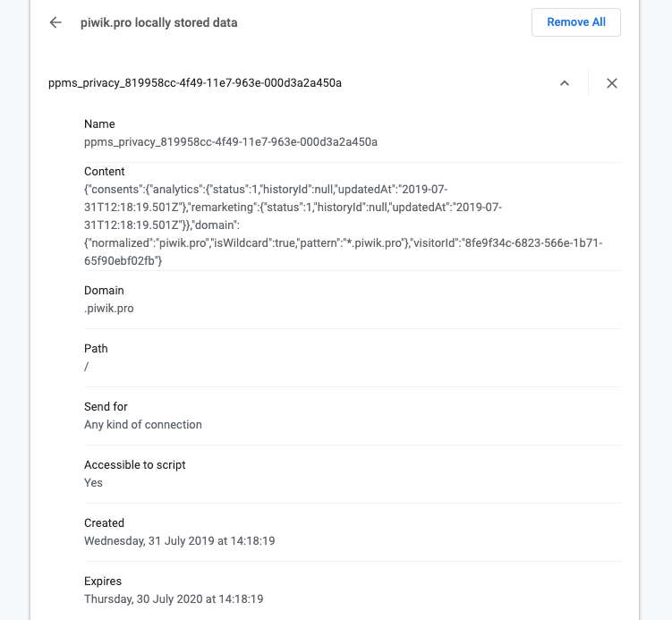Select the cookie name value under Name

pyautogui.click(x=231, y=141)
